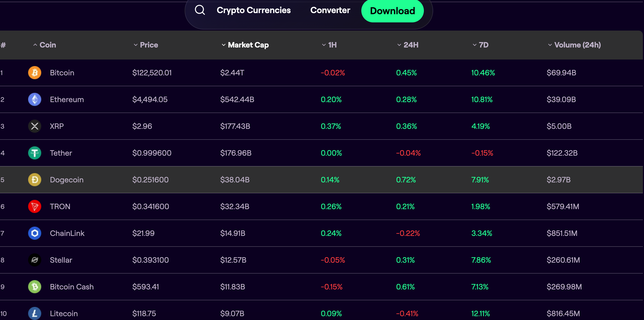Open the Crypto Currencies tab
This screenshot has height=320, width=644.
[x=253, y=10]
